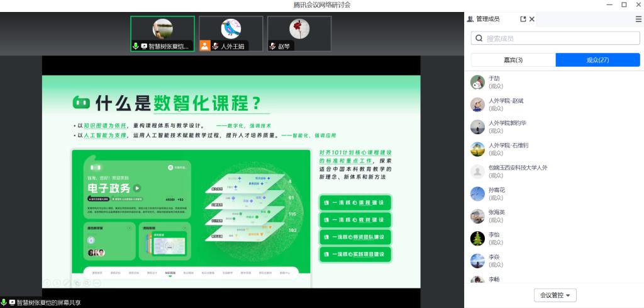Click the 赵琴 video thumbnail
This screenshot has height=308, width=644.
299,33
